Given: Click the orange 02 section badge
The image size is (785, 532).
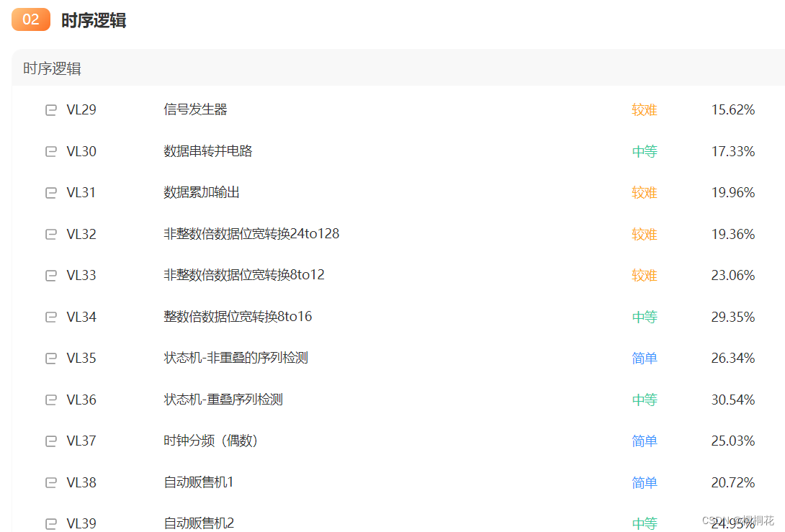Looking at the screenshot, I should [x=31, y=19].
